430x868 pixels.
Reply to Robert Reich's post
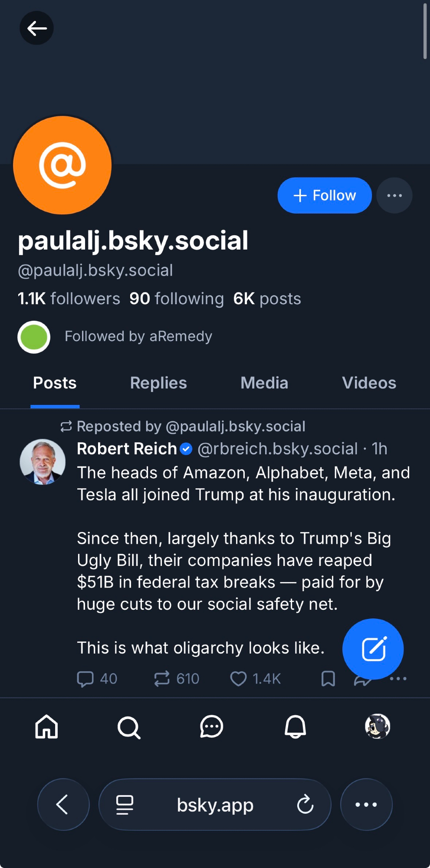(x=85, y=679)
